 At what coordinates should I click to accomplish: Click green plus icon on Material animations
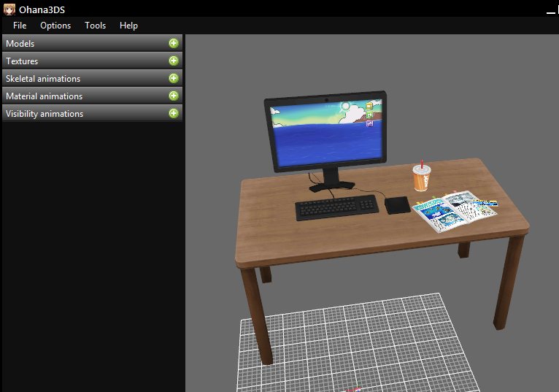tap(174, 96)
